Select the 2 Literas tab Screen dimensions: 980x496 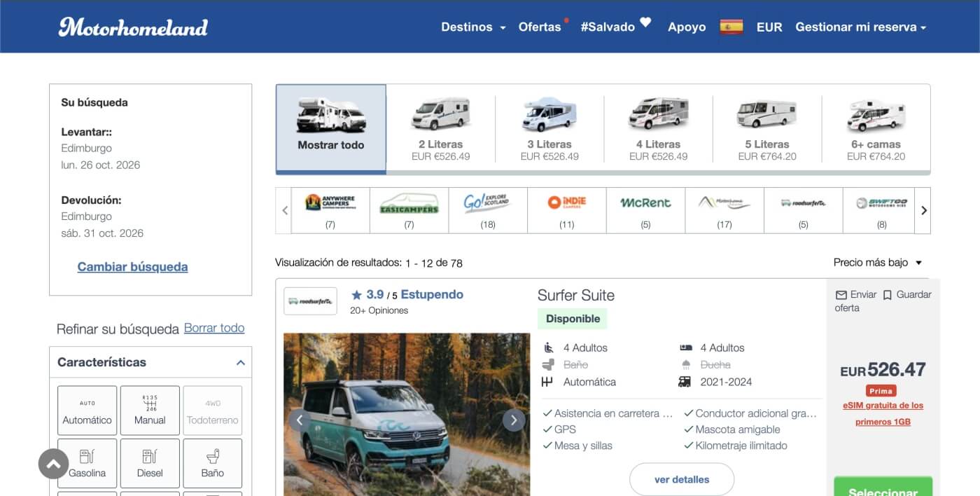tap(440, 128)
